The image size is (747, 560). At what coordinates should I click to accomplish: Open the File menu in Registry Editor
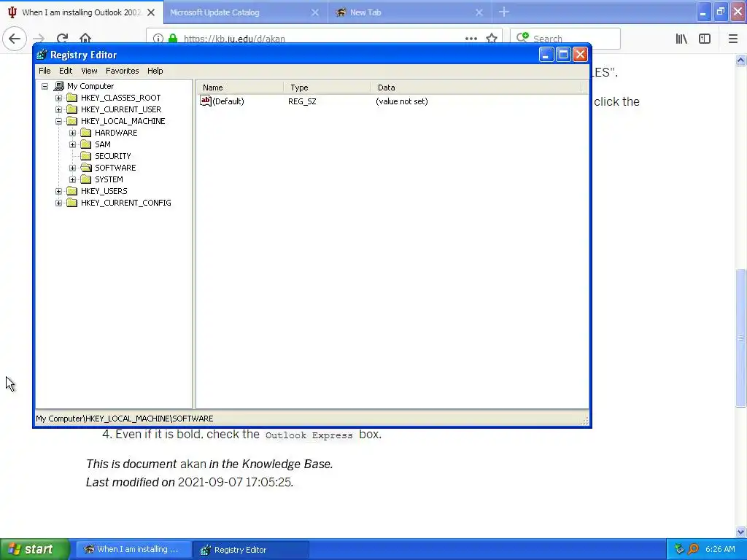(44, 71)
